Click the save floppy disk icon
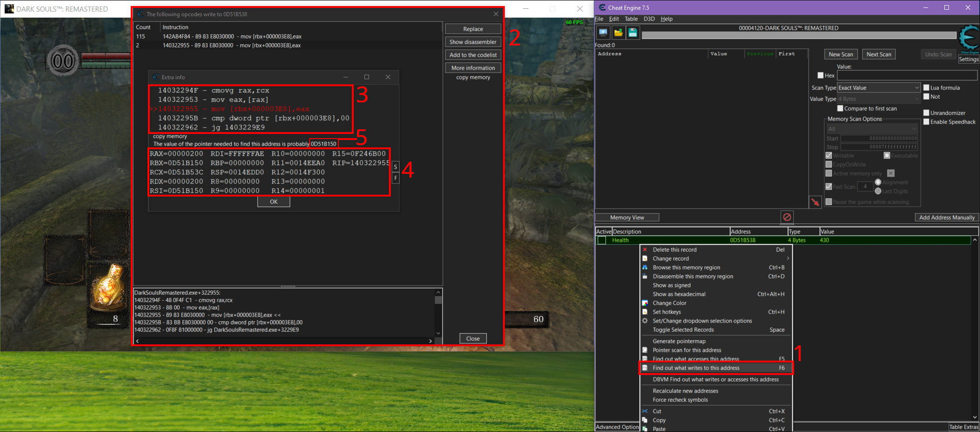Screen dimensions: 980x432 (633, 32)
